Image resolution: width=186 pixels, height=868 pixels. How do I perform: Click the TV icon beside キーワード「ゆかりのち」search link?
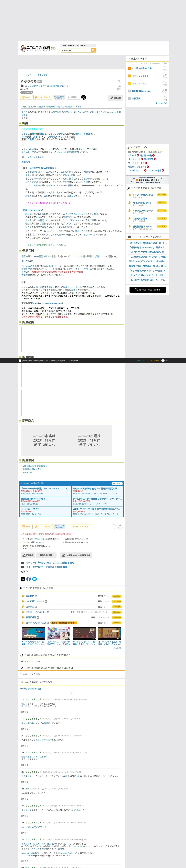pos(22,563)
